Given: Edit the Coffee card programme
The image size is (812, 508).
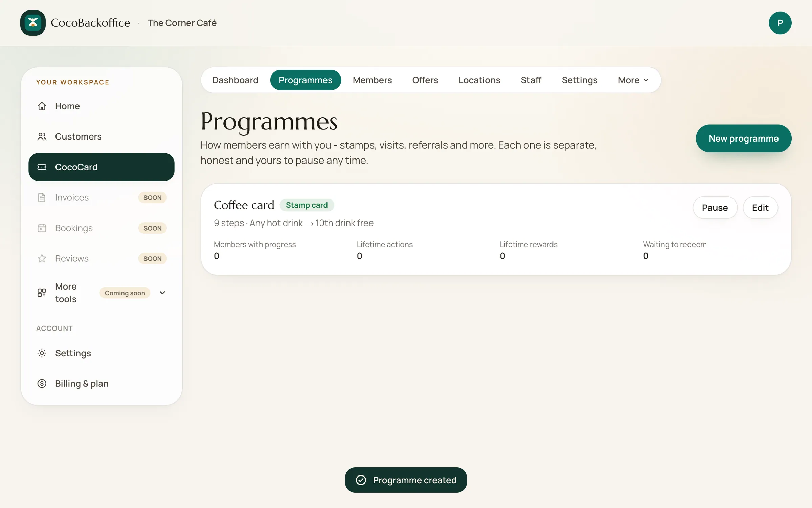Looking at the screenshot, I should point(760,208).
